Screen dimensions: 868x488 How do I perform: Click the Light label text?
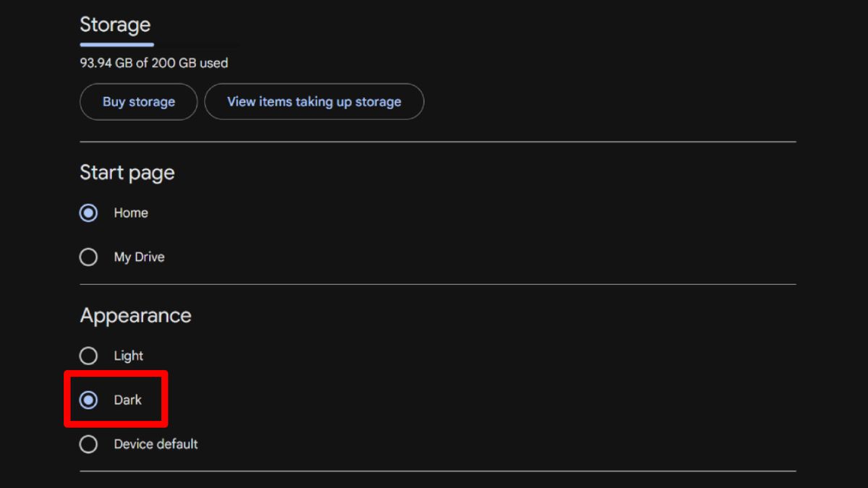(128, 355)
